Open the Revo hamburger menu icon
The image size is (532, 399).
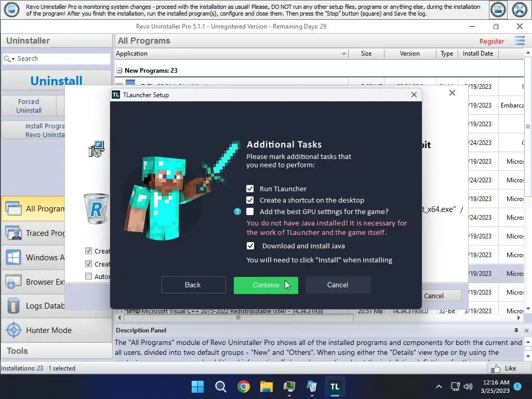tap(520, 41)
